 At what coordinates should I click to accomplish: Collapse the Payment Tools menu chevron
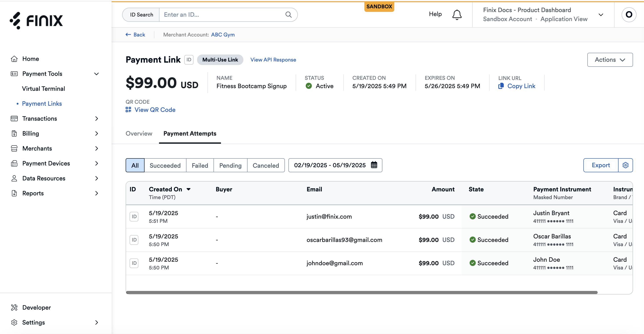(96, 74)
